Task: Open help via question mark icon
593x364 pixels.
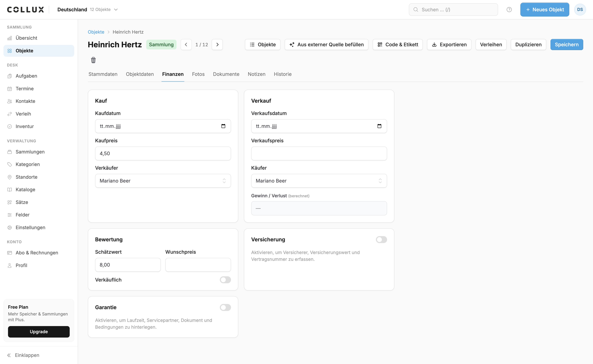Action: (509, 10)
